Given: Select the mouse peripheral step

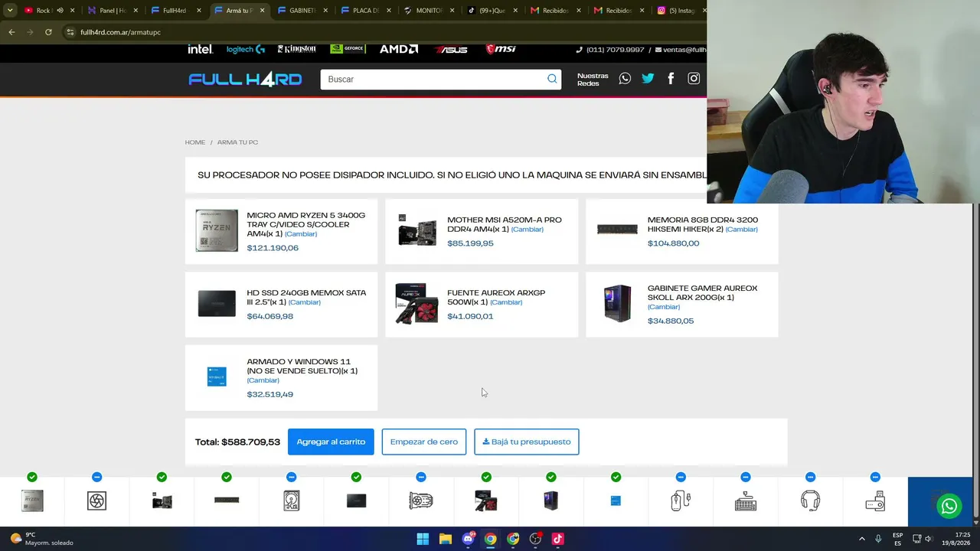Looking at the screenshot, I should pyautogui.click(x=681, y=501).
